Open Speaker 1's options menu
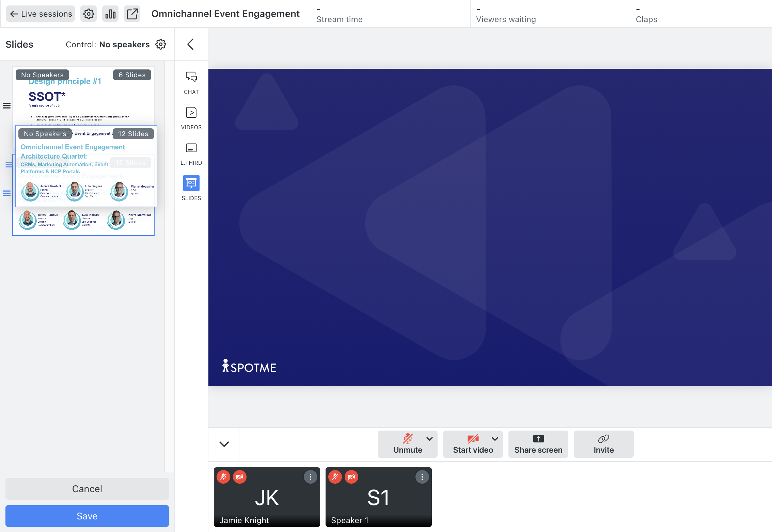 [422, 477]
